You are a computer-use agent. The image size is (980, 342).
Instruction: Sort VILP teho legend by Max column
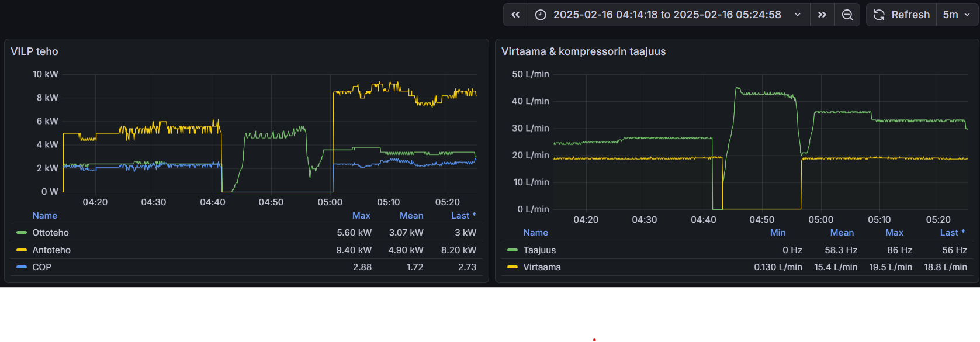click(361, 216)
